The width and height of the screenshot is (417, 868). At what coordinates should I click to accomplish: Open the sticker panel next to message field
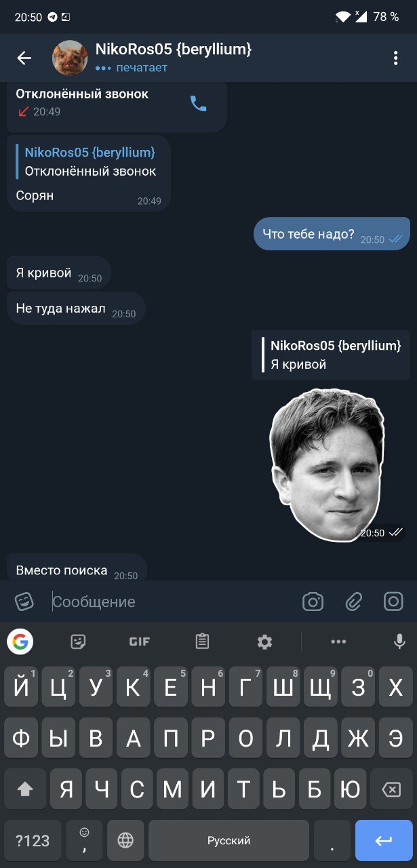point(24,601)
